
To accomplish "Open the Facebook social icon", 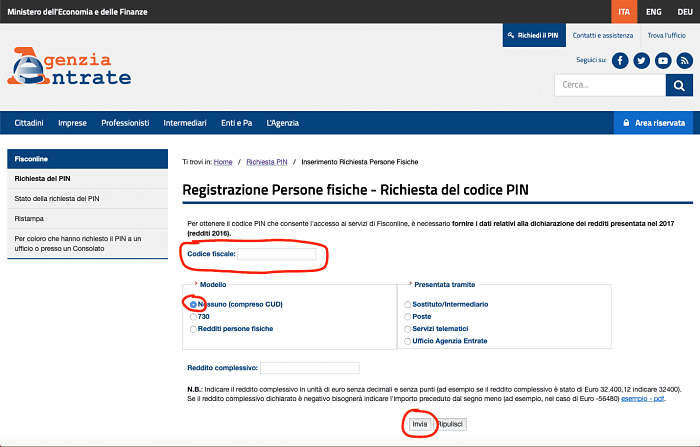I will pos(620,60).
